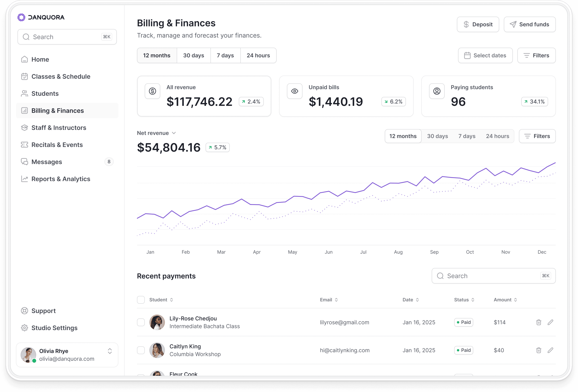Click the Reports & Analytics chart icon

pos(24,179)
